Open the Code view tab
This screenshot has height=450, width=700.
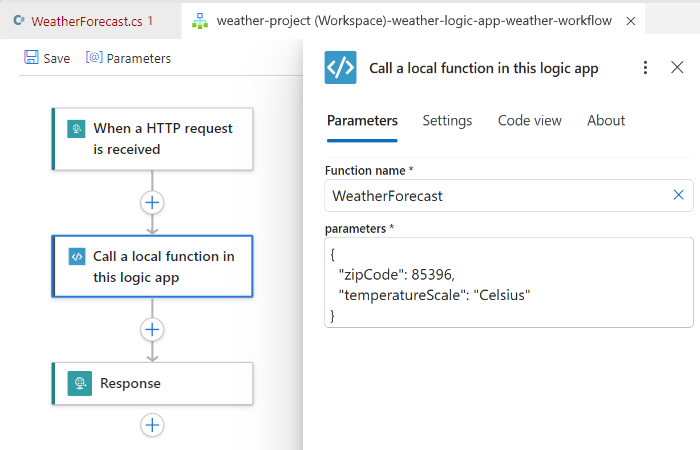529,120
